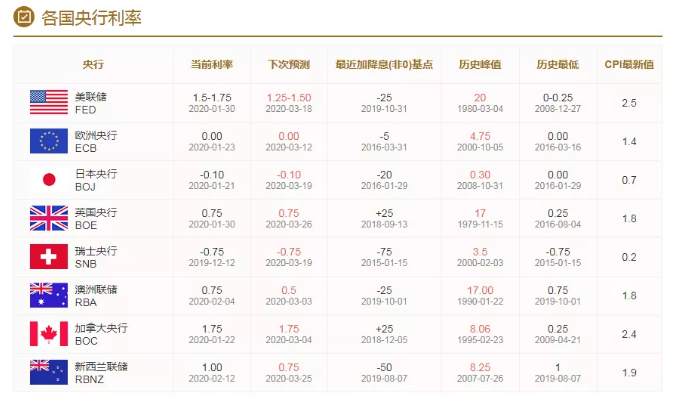Click ECB CPI value 1.4
Screen dimensions: 673x402
629,142
